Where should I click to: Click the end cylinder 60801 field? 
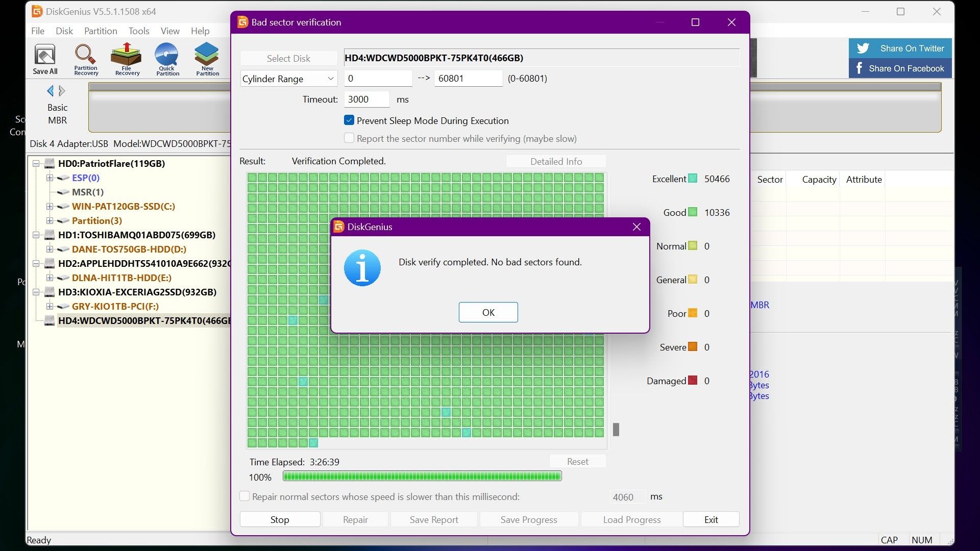click(x=469, y=79)
